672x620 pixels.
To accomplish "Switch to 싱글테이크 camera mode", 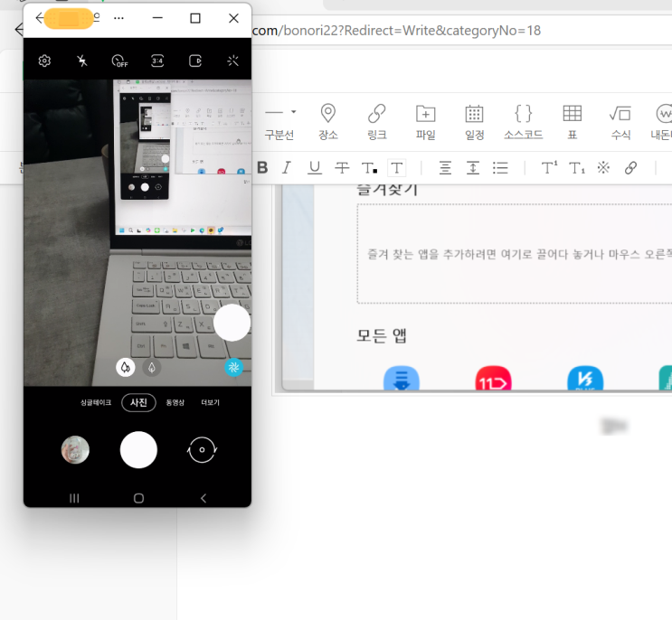I will 96,402.
